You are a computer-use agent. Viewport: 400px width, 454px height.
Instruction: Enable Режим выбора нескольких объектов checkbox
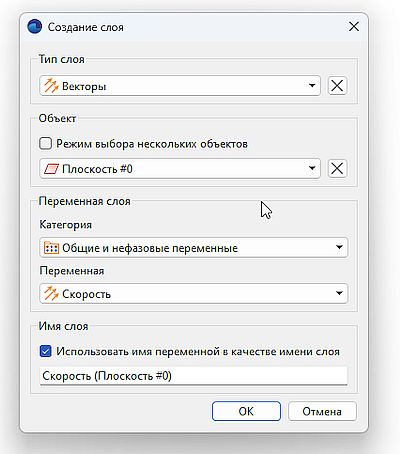click(x=45, y=144)
